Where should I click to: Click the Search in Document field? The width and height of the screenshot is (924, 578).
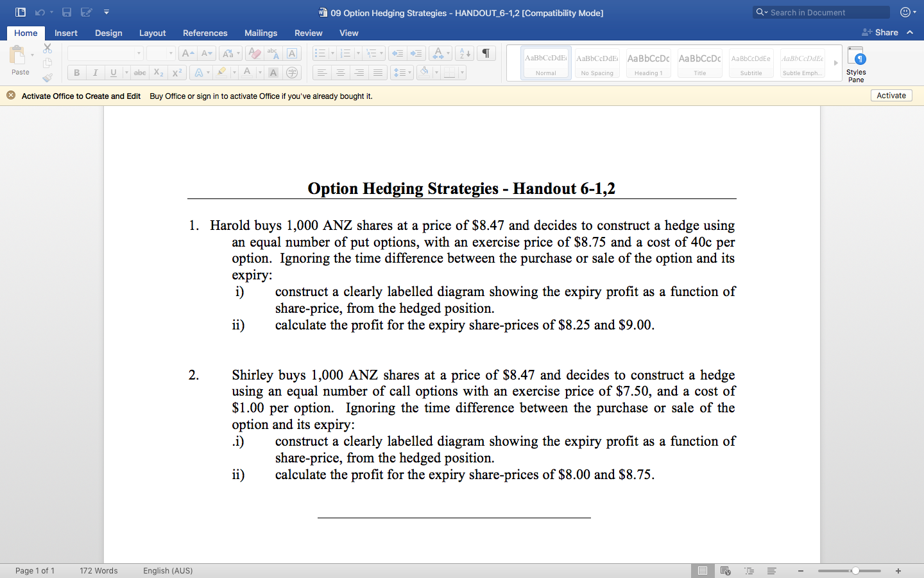coord(821,12)
